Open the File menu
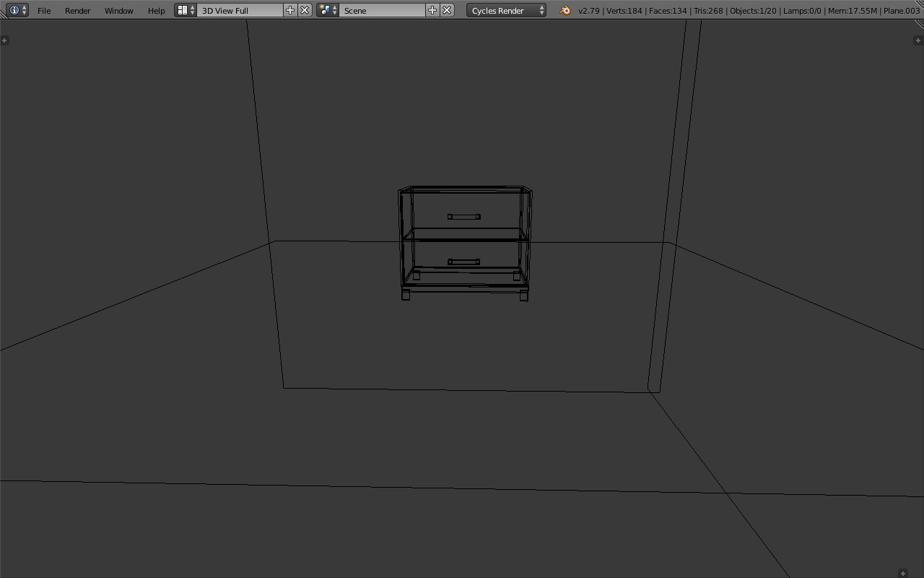 pos(44,11)
